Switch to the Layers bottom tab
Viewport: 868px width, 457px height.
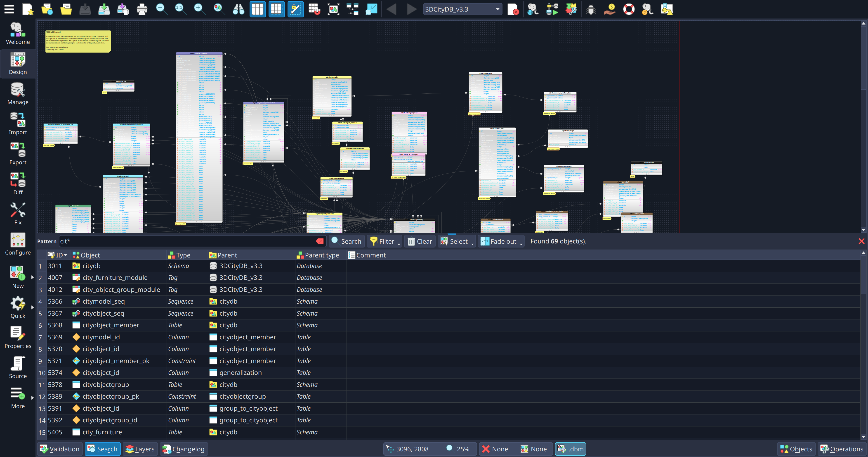point(140,449)
